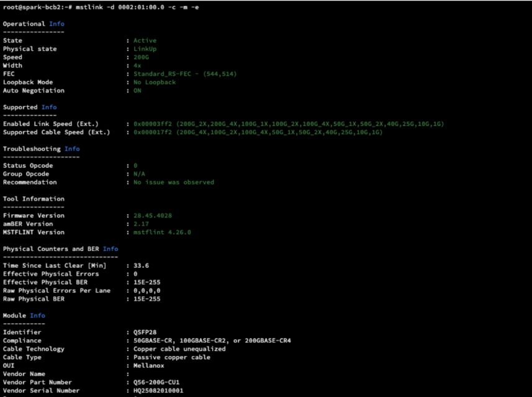Click Info in Physical Counters and BER heading
Screen dimensions: 532x397
(x=110, y=249)
